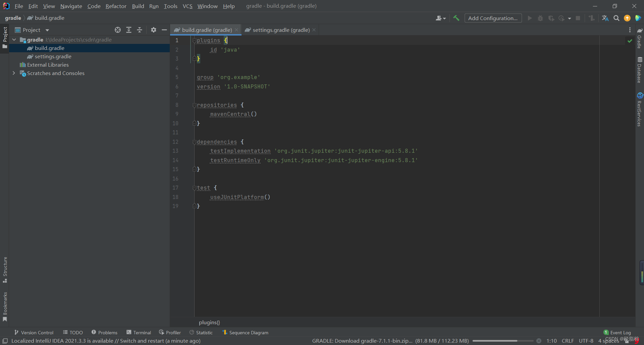The image size is (644, 345).
Task: Click the colorful plugin icon in toolbar
Action: click(638, 18)
